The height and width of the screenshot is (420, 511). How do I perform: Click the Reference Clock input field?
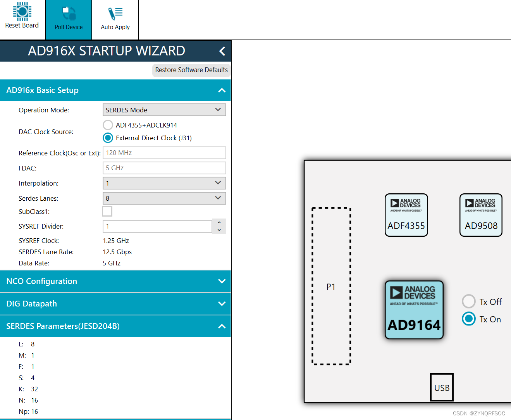pyautogui.click(x=164, y=153)
